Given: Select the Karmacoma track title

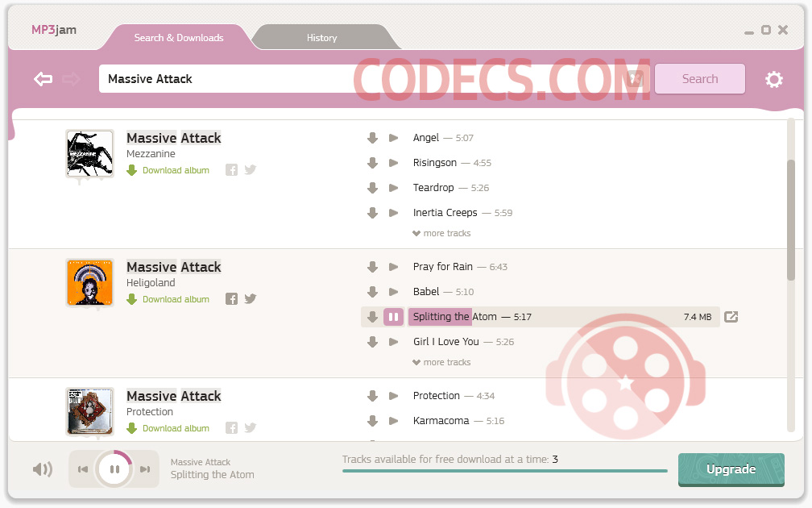Looking at the screenshot, I should coord(441,421).
